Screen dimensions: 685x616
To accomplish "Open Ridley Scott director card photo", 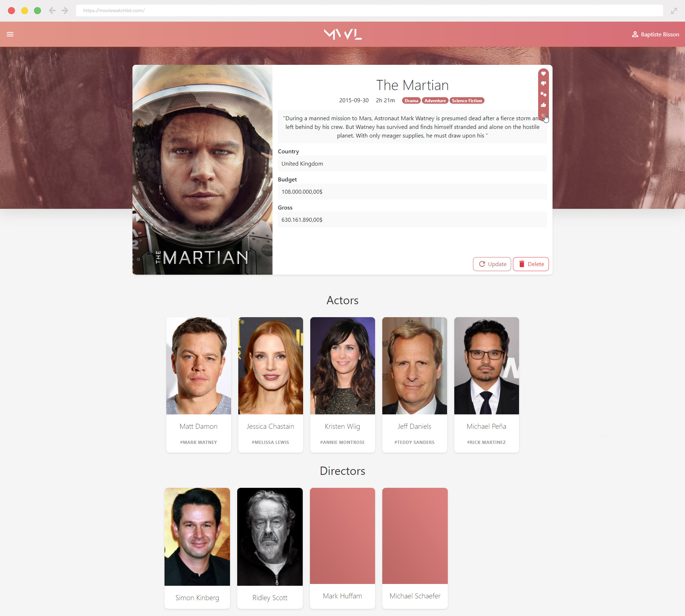I will [x=270, y=537].
